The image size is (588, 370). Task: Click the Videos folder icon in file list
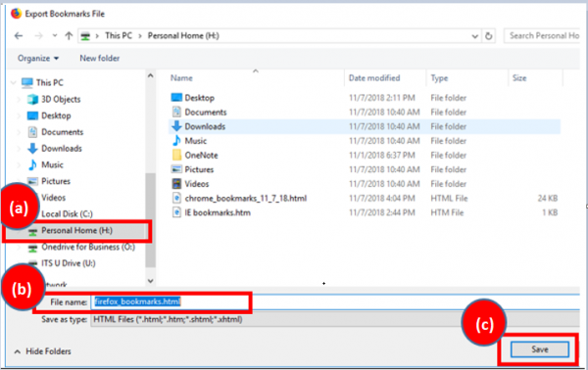point(176,183)
